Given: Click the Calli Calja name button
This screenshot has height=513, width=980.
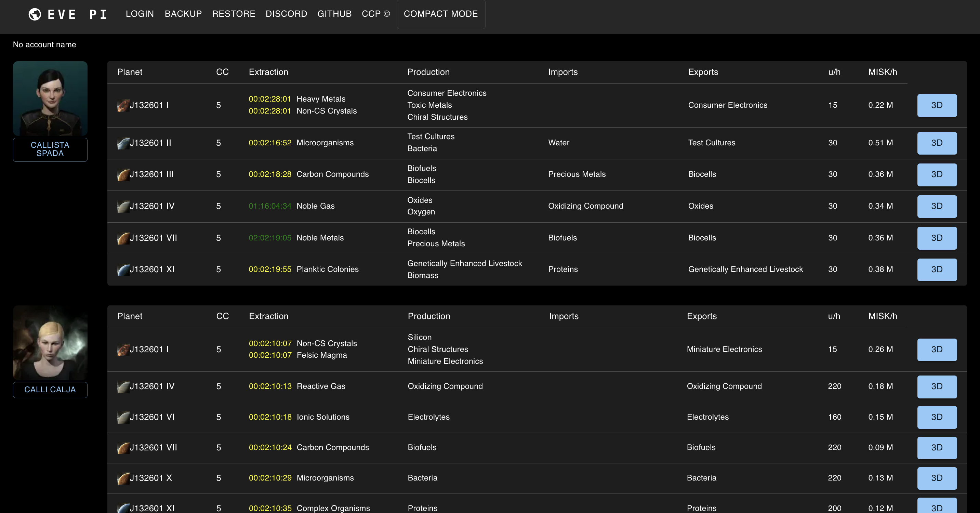Looking at the screenshot, I should pyautogui.click(x=50, y=390).
